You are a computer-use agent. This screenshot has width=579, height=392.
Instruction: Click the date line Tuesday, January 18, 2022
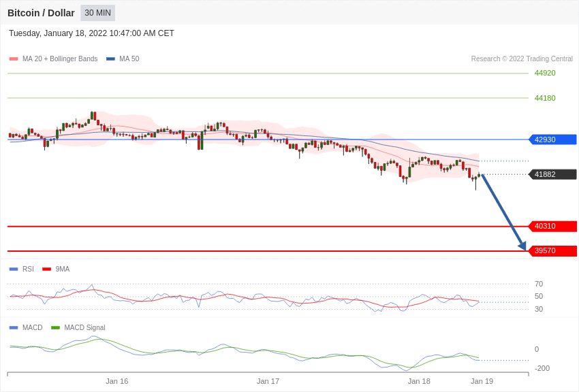91,33
